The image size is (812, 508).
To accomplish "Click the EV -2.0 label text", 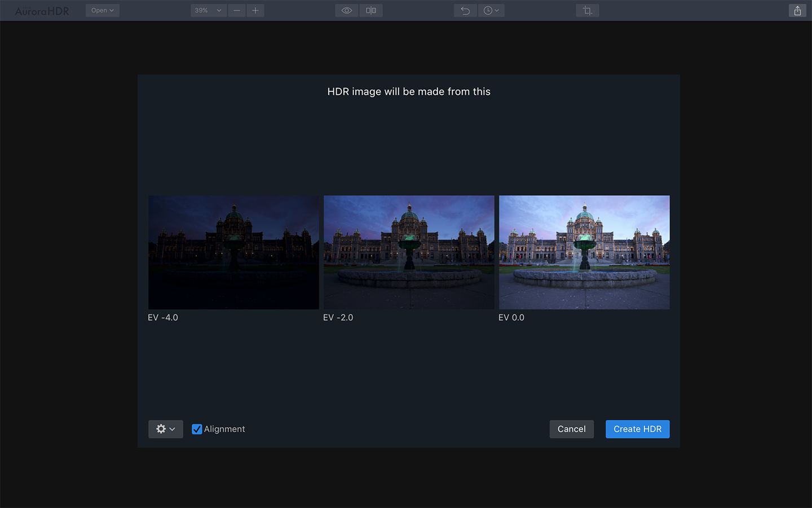I will 338,318.
